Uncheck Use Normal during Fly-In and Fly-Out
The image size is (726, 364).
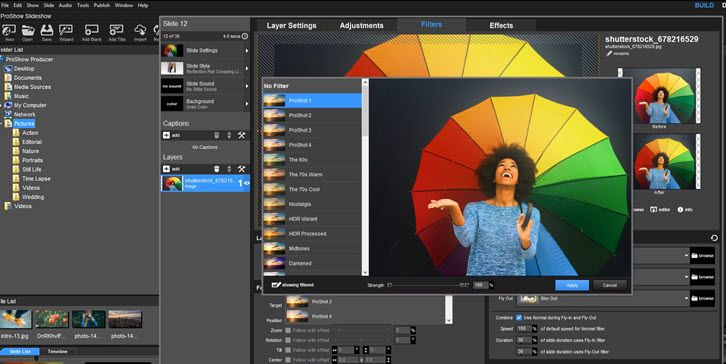[x=519, y=318]
